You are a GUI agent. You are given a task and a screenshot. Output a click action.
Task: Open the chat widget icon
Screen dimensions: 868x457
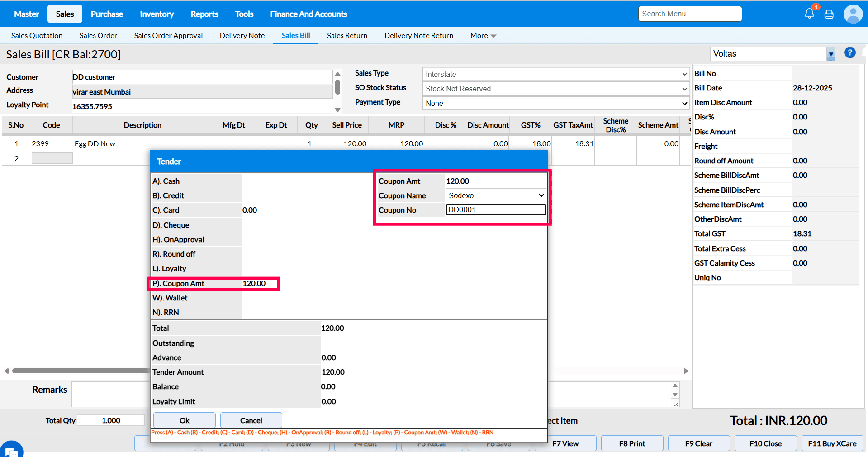pos(11,450)
